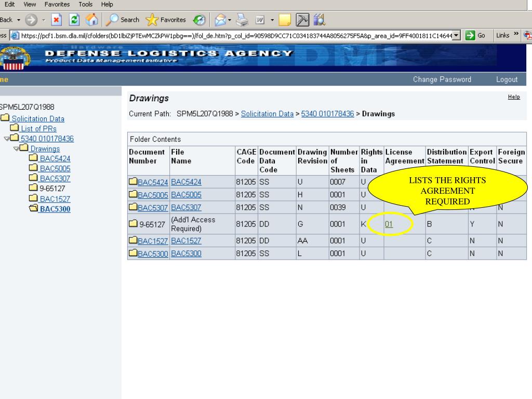Click the History icon in toolbar
Image resolution: width=532 pixels, height=399 pixels.
pos(199,20)
